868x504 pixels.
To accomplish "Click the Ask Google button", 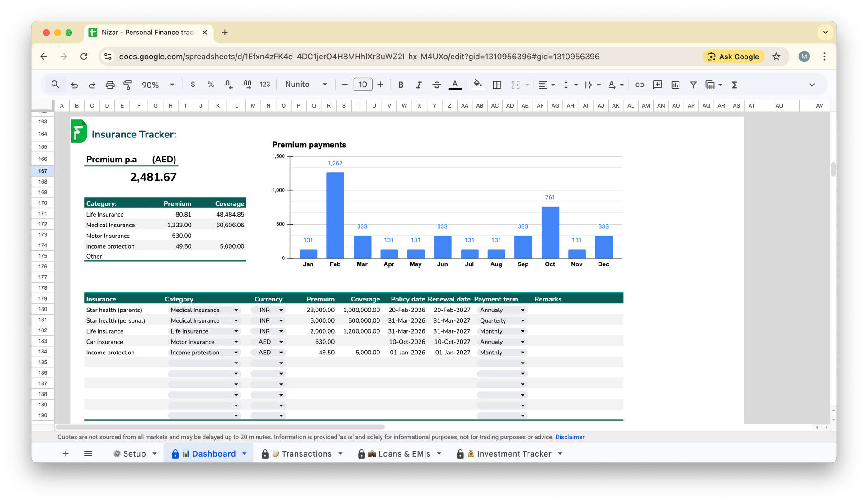I will (733, 57).
